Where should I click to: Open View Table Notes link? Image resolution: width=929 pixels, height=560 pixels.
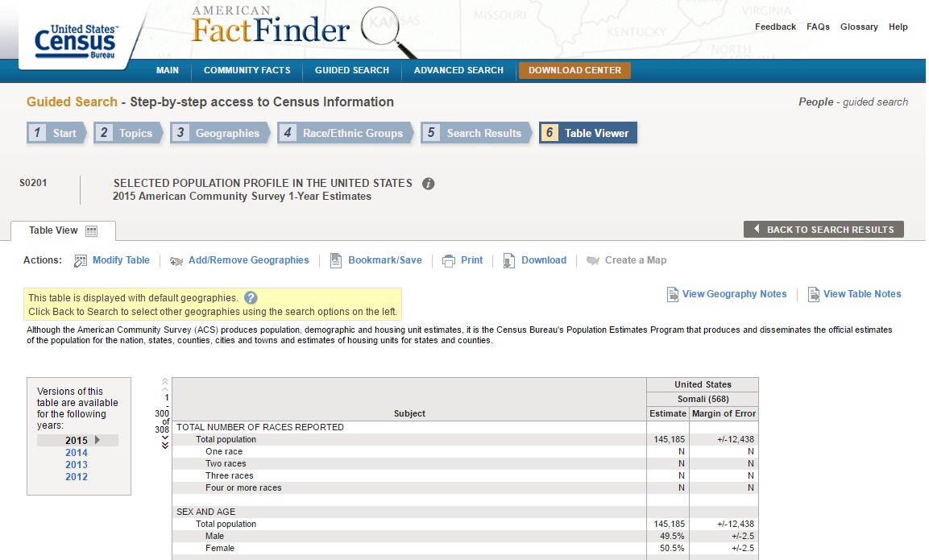point(862,294)
